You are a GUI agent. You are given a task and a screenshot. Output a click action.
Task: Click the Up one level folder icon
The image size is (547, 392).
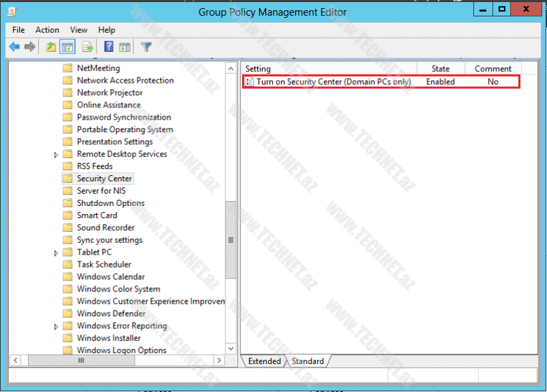(x=51, y=47)
